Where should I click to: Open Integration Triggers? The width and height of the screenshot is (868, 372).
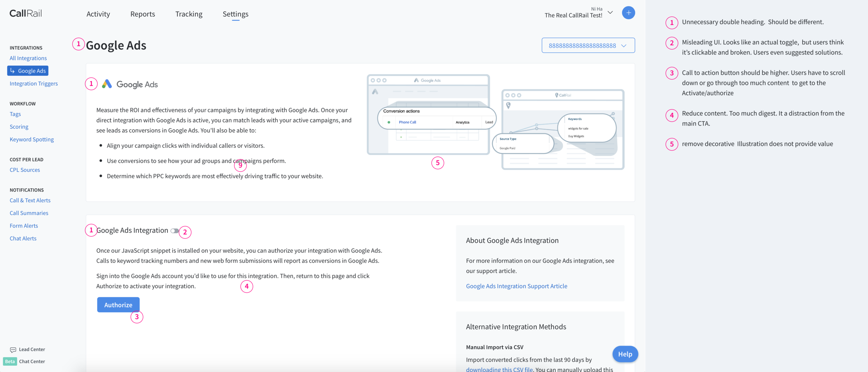[34, 83]
